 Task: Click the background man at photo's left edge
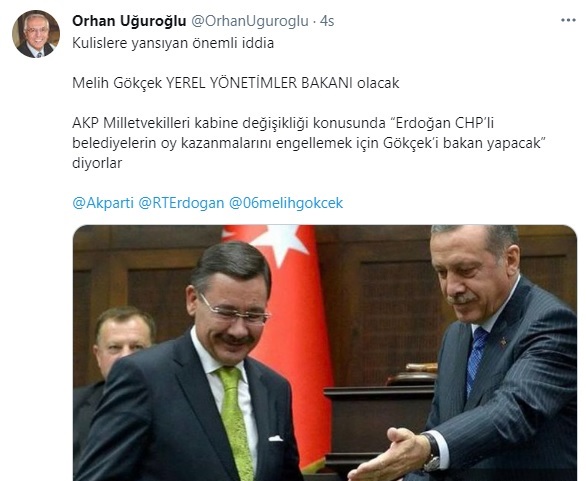(x=112, y=355)
